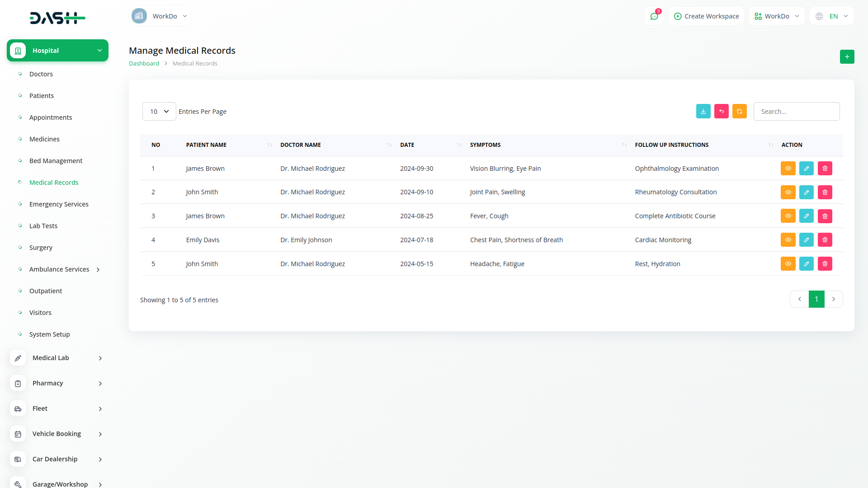Delete Emily Davis record trash icon

[825, 240]
